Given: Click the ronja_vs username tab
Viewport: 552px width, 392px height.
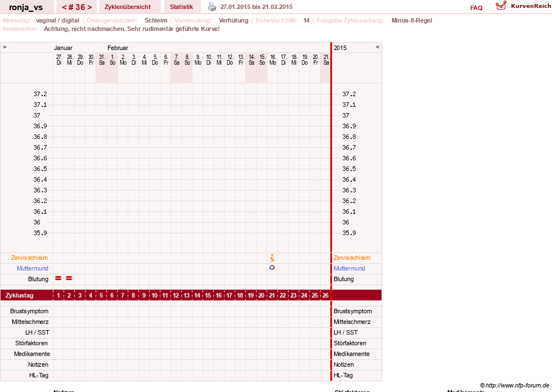Looking at the screenshot, I should pos(26,7).
